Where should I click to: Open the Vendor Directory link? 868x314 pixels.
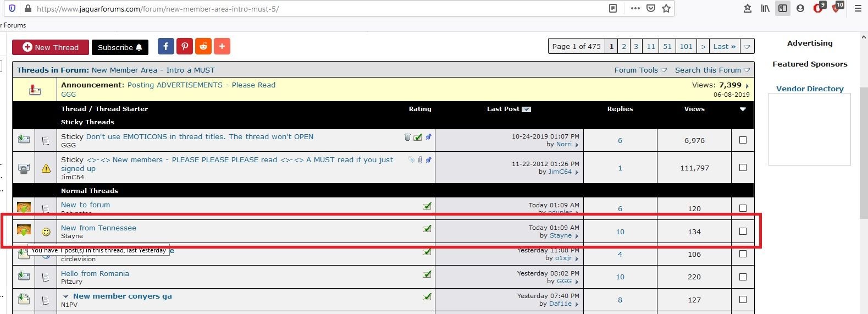click(810, 89)
